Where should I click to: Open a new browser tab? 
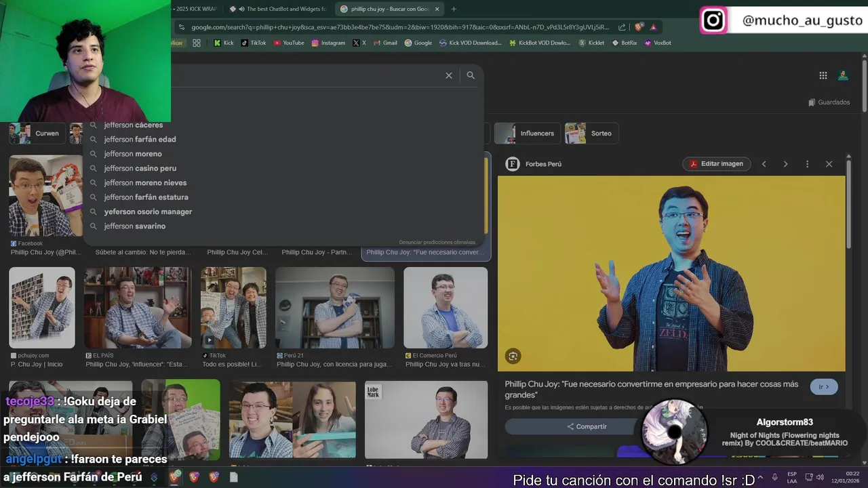tap(454, 9)
